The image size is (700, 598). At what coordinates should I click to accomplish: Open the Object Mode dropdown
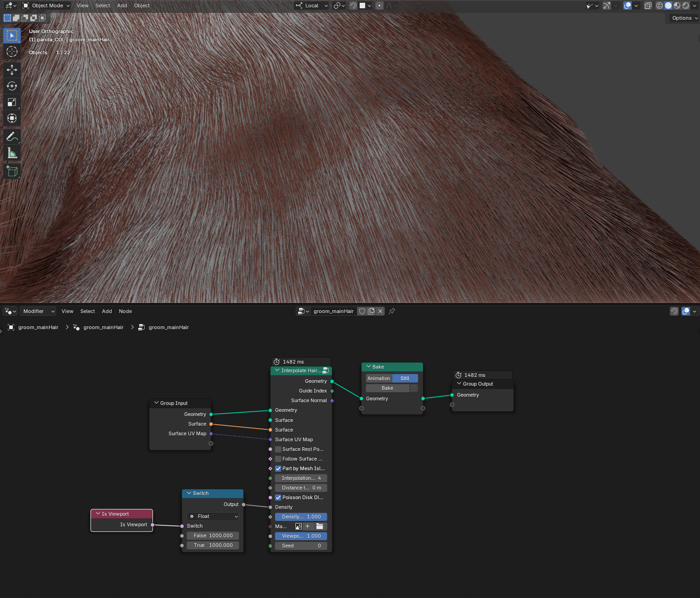point(46,6)
